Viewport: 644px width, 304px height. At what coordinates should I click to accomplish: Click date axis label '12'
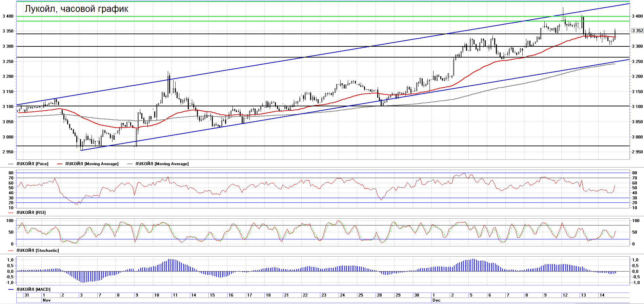click(565, 295)
